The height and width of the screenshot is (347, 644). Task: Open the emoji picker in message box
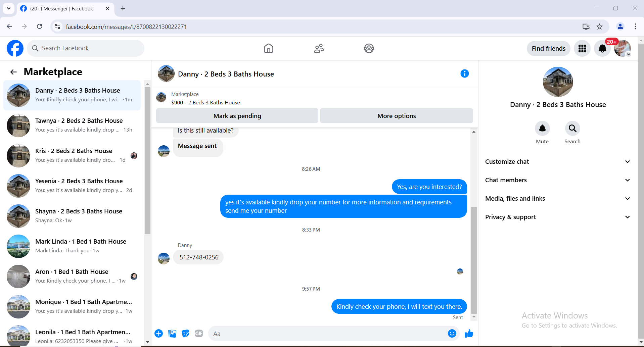[452, 334]
